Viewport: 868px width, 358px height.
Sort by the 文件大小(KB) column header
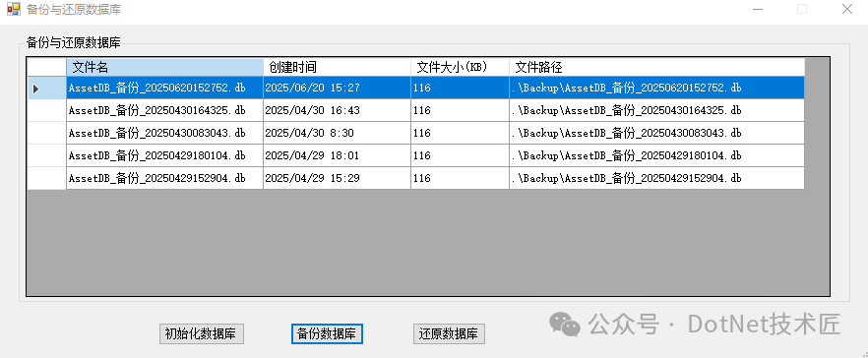460,68
